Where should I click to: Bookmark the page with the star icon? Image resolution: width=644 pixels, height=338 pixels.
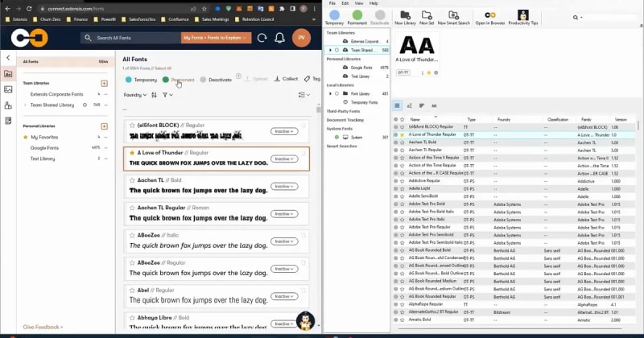click(204, 8)
